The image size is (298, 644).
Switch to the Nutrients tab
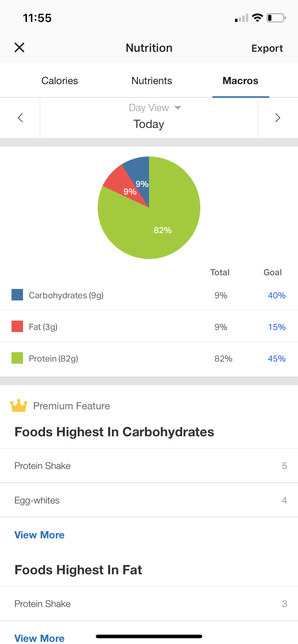click(152, 81)
